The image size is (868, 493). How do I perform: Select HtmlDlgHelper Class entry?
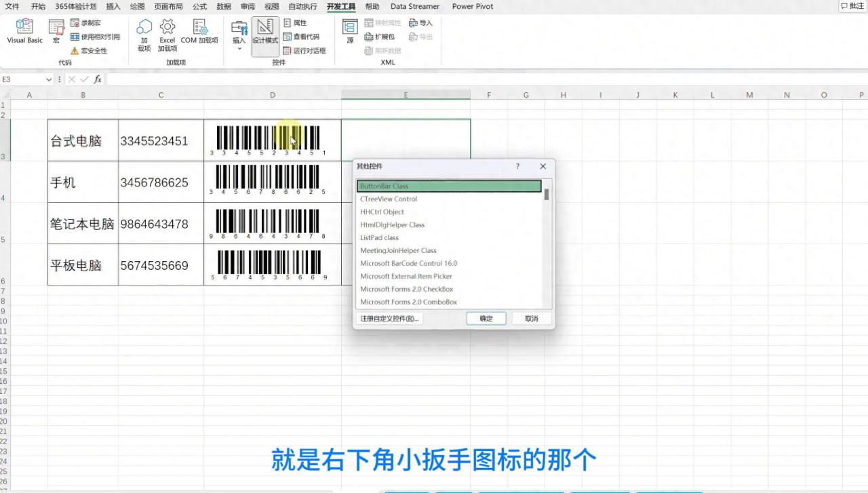(x=449, y=224)
